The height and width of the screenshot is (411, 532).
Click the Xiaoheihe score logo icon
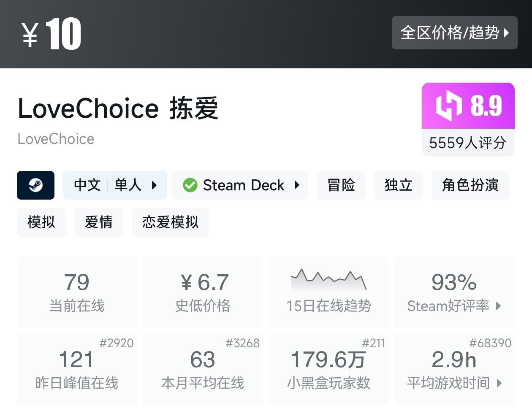click(448, 105)
